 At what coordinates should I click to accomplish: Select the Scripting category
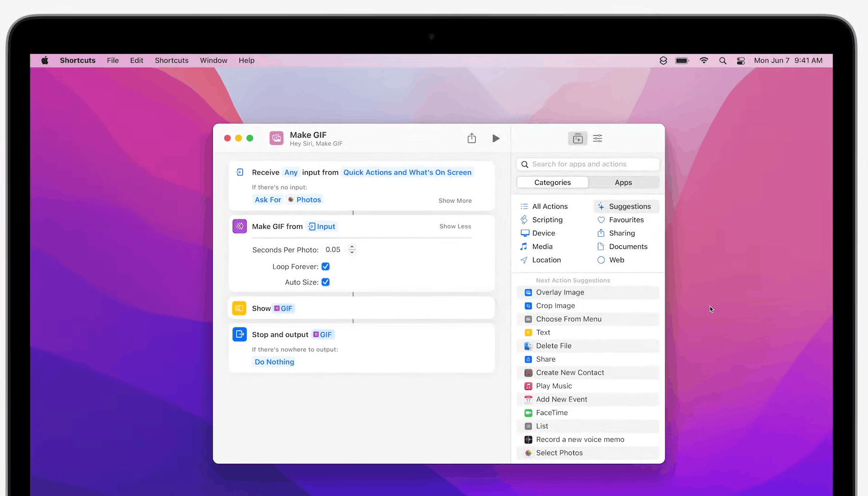pos(547,219)
